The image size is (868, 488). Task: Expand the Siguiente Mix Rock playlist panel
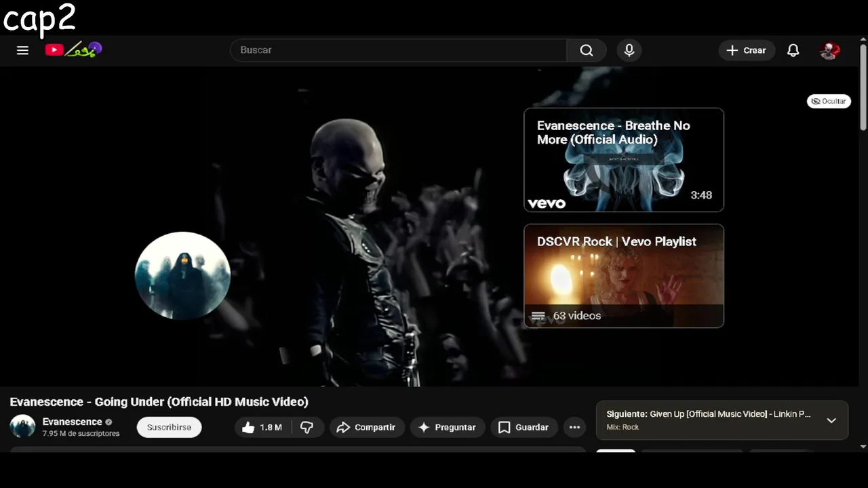[831, 420]
